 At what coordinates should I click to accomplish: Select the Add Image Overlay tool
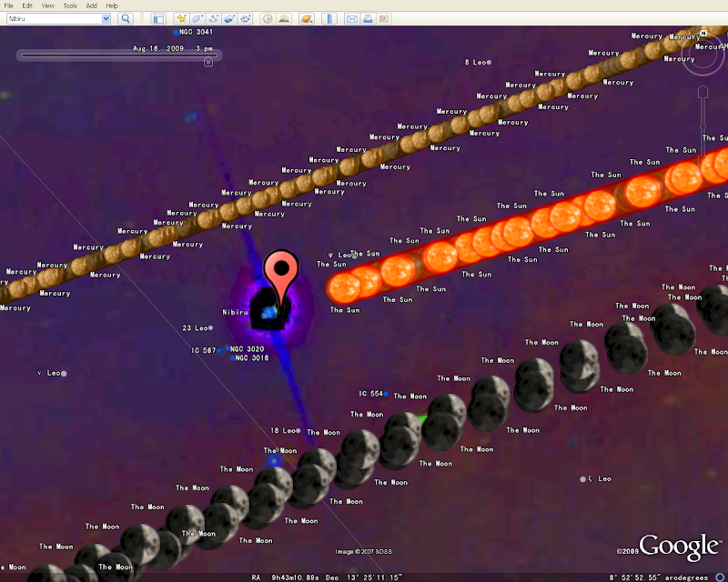click(x=229, y=18)
